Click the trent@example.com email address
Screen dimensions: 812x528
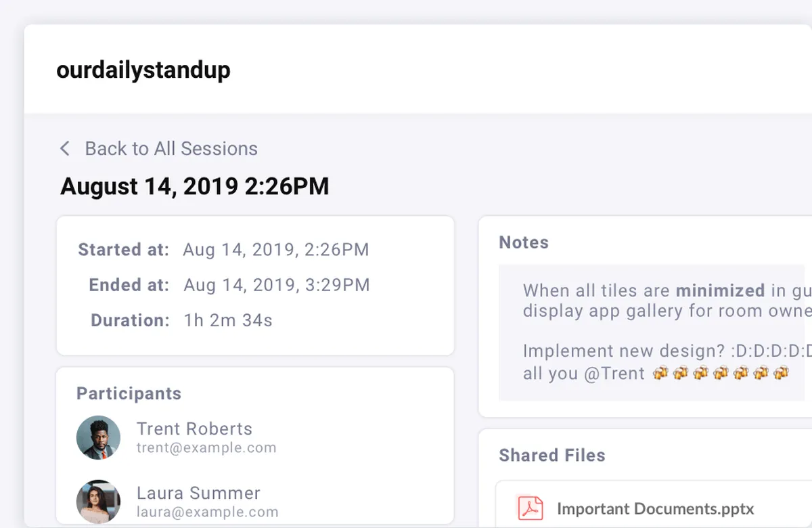pos(206,447)
